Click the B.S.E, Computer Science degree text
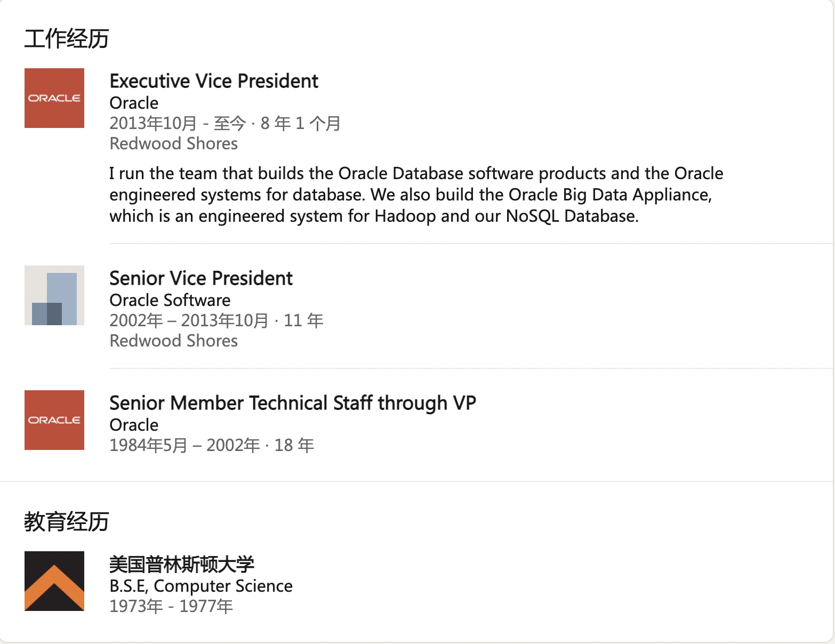 201,586
